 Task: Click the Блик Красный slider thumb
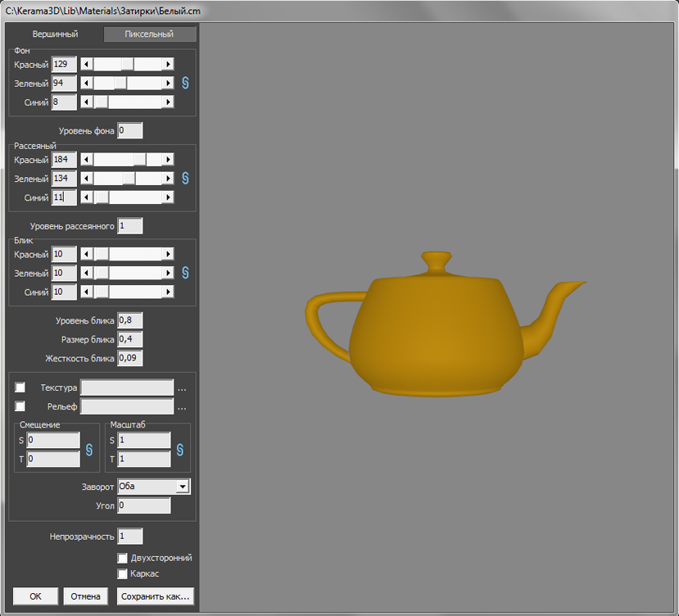tap(102, 254)
